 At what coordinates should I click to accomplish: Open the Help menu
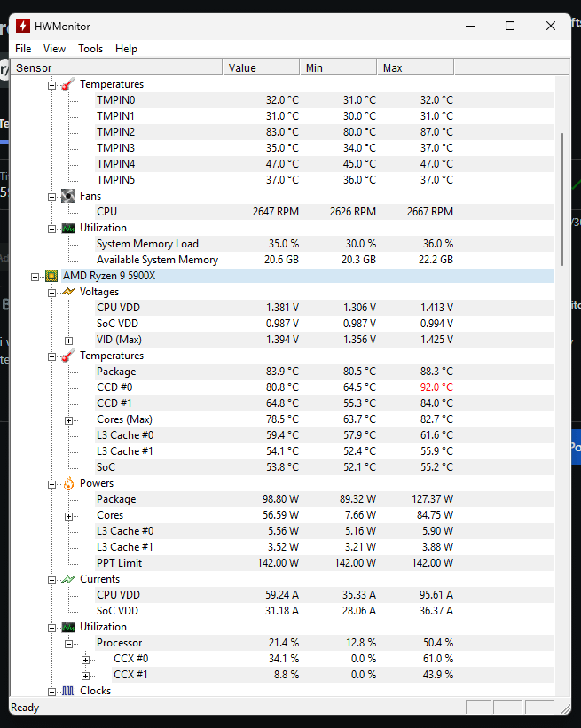[126, 49]
